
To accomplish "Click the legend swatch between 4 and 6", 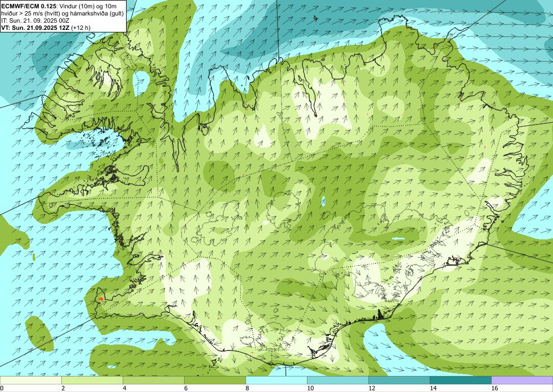I will click(153, 380).
